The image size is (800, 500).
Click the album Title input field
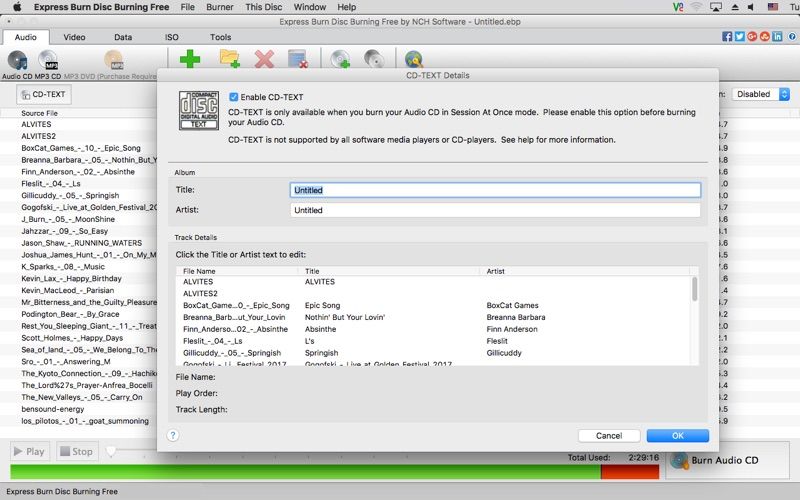tap(495, 190)
